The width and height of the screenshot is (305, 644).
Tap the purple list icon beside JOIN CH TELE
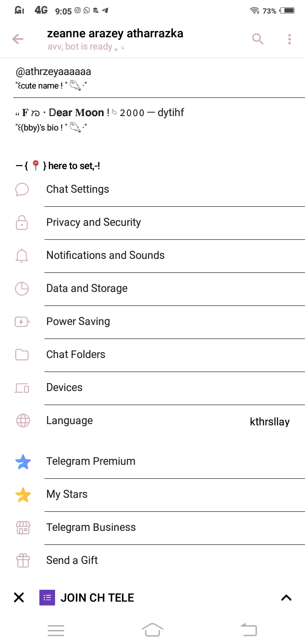click(47, 598)
